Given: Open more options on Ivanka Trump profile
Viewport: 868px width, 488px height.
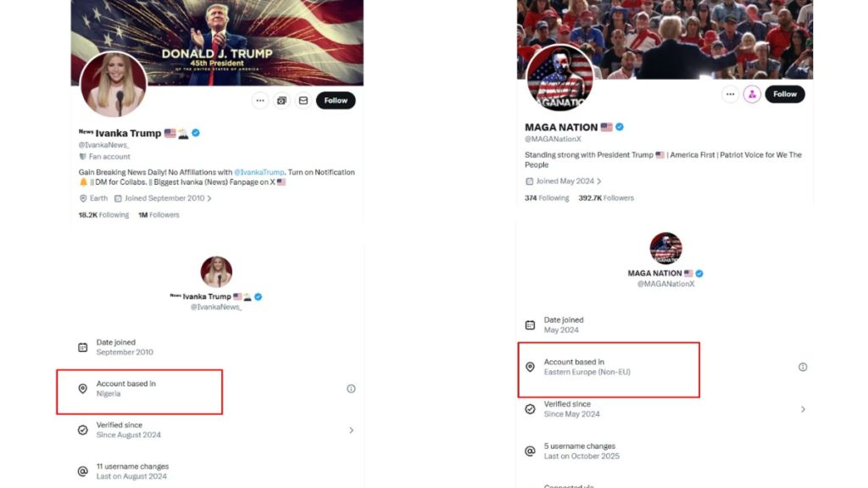Looking at the screenshot, I should tap(260, 101).
